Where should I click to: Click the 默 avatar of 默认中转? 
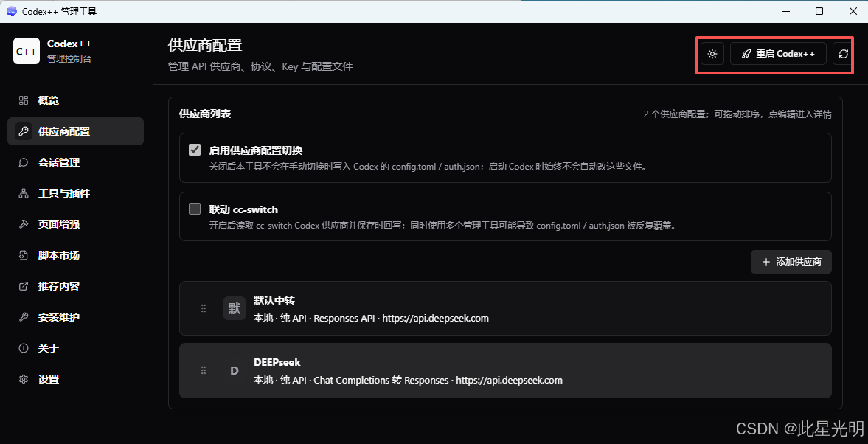tap(235, 308)
